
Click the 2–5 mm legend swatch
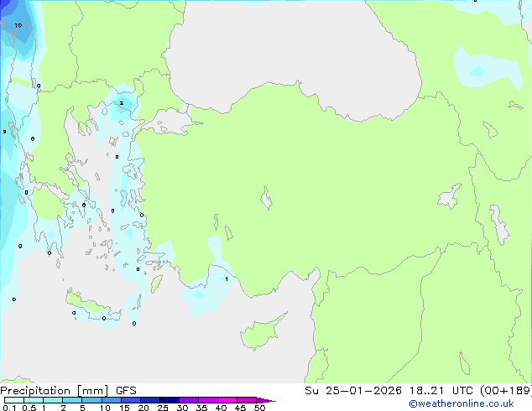(x=72, y=400)
